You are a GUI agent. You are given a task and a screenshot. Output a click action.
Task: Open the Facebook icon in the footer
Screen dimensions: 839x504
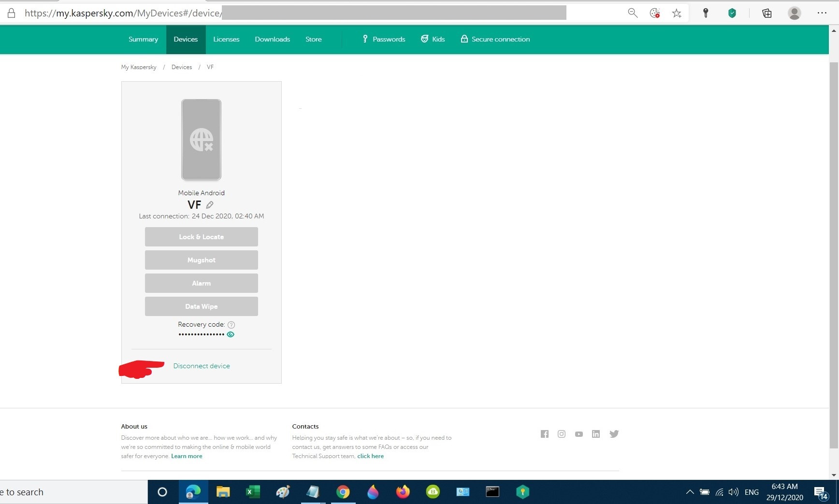point(545,434)
